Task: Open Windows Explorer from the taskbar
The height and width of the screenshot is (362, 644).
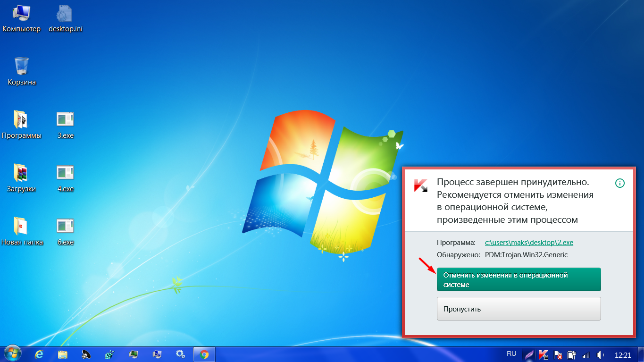Action: [63, 354]
